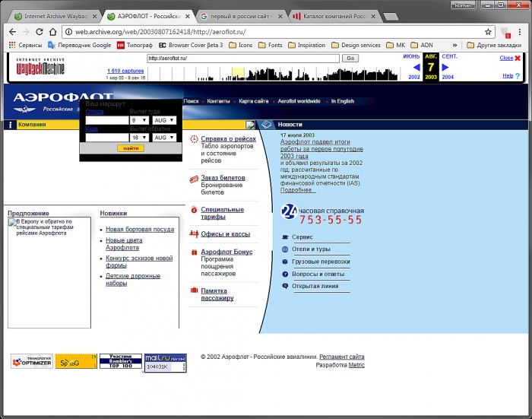Open return day dropdown showing 16
This screenshot has height=419, width=532.
tap(139, 138)
